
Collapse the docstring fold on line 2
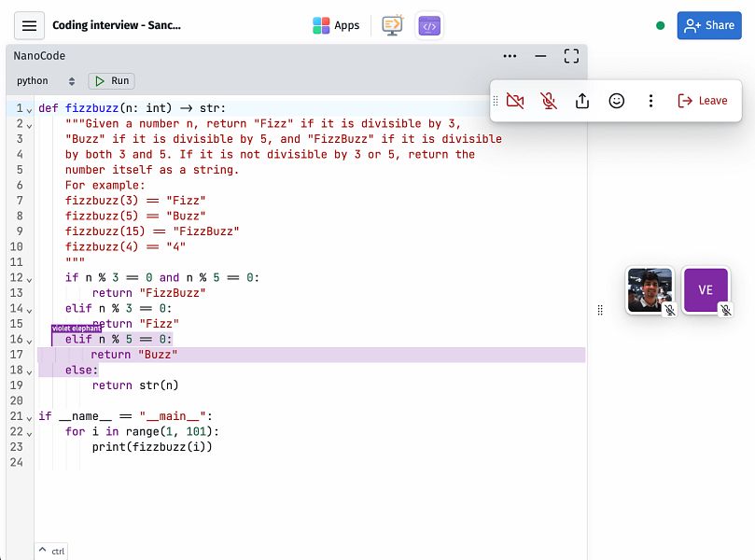point(29,126)
